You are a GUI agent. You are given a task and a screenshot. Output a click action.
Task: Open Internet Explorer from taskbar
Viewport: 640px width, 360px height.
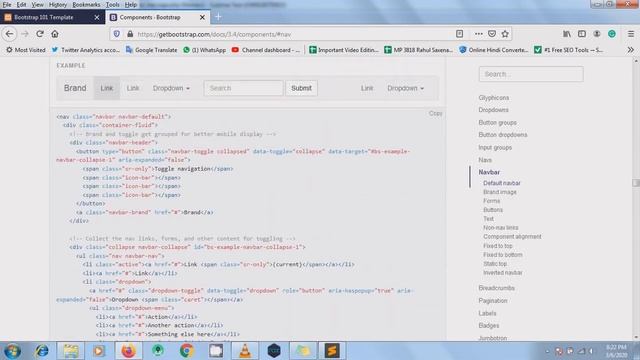click(x=41, y=351)
